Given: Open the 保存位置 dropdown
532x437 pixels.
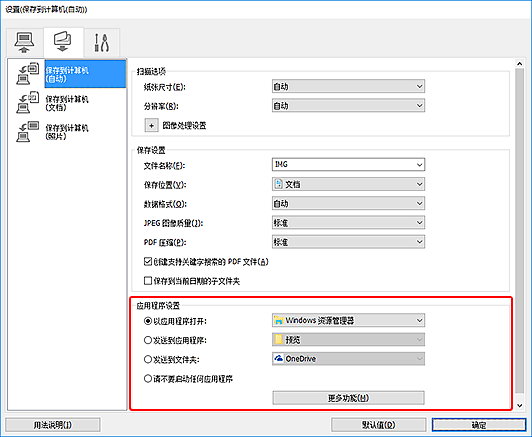Looking at the screenshot, I should (348, 184).
